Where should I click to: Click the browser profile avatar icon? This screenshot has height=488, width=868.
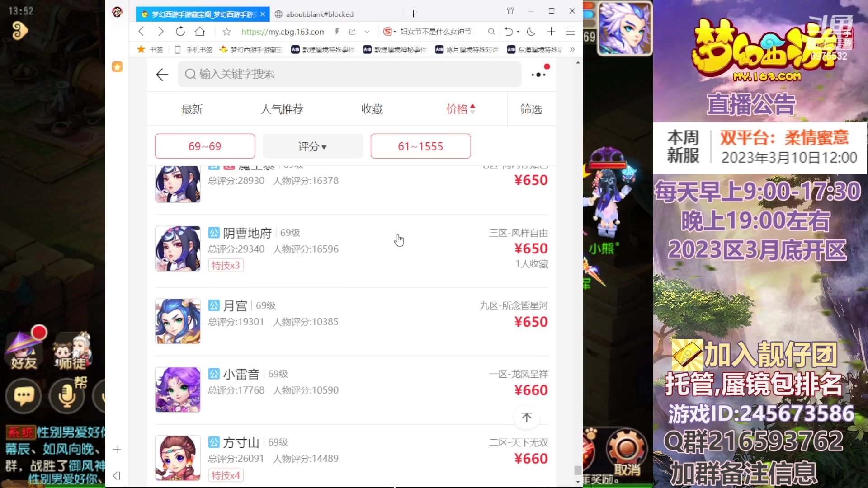click(117, 12)
